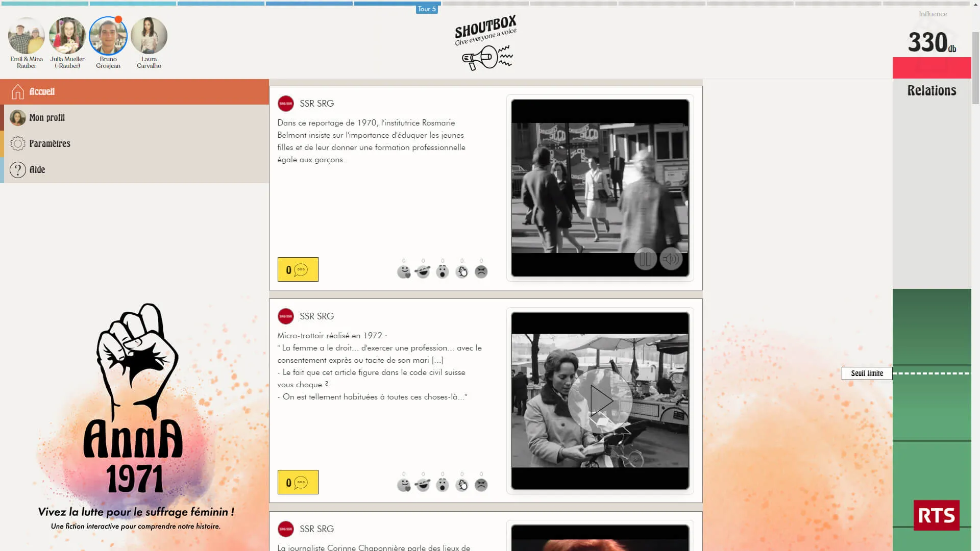Click the Accueil home icon
980x551 pixels.
[x=17, y=91]
